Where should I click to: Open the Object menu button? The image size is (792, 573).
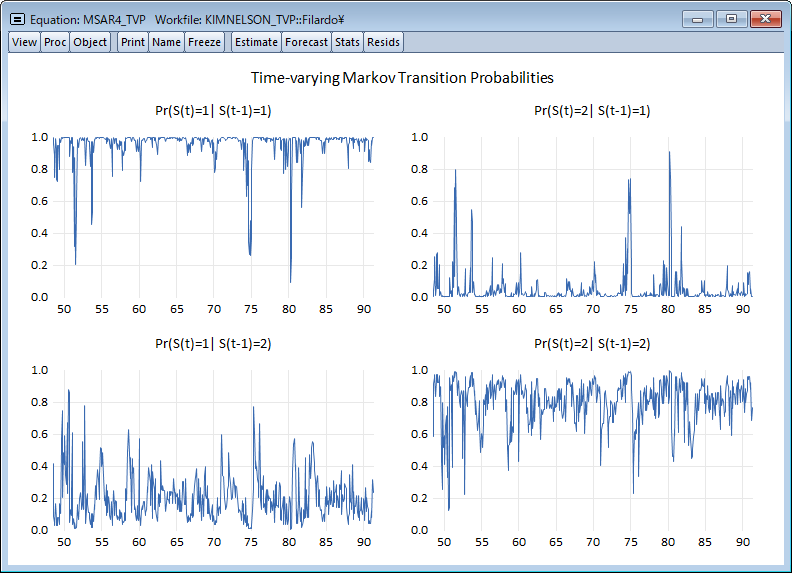point(90,42)
